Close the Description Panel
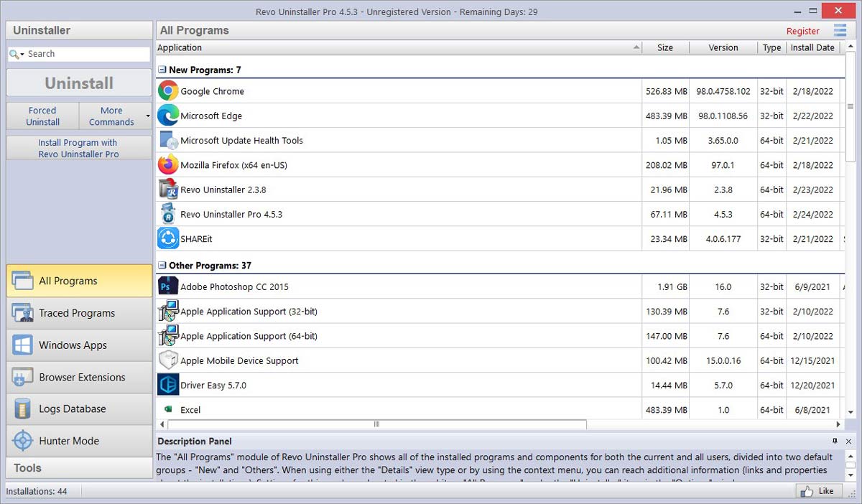The height and width of the screenshot is (504, 862). 848,441
